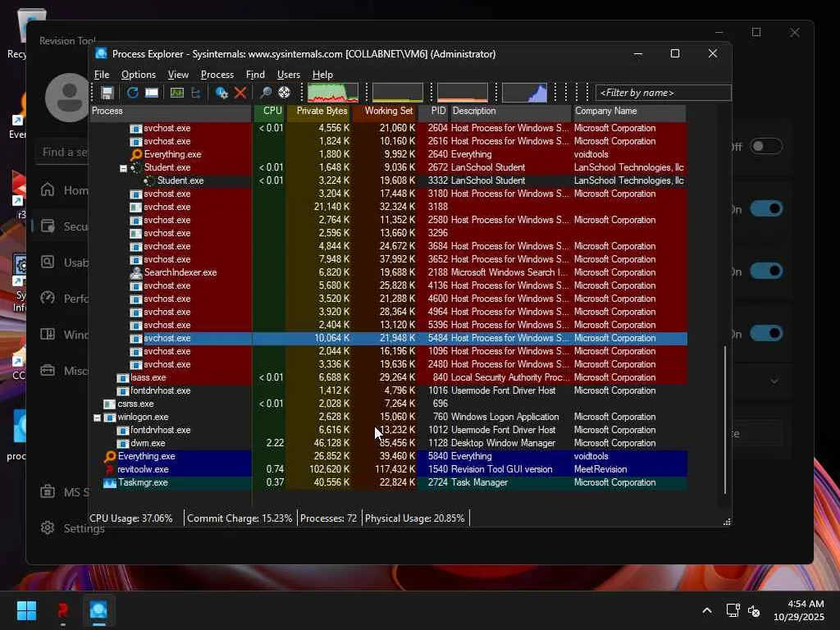
Task: Click the blue physical memory graph in toolbar
Action: (x=524, y=93)
